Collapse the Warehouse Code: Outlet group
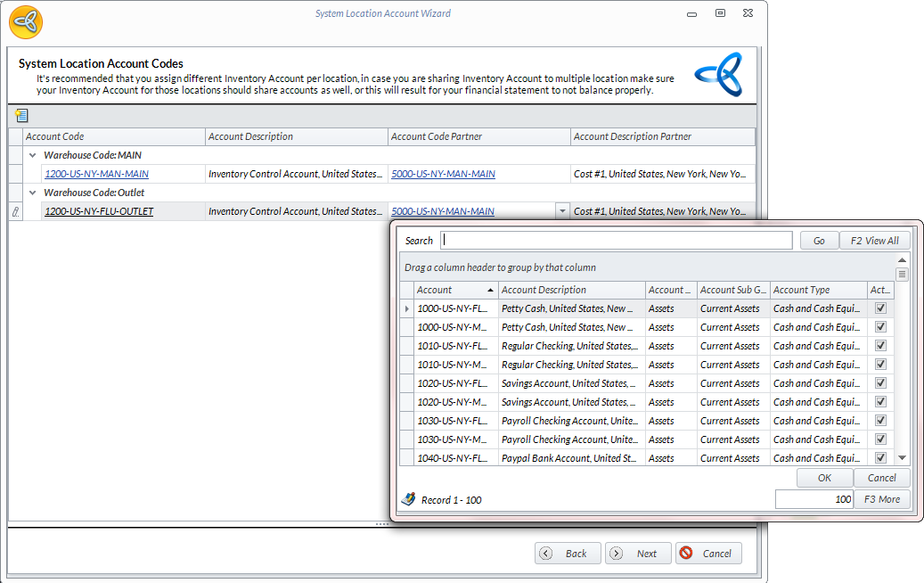Screen dimensions: 924x583 [x=33, y=193]
